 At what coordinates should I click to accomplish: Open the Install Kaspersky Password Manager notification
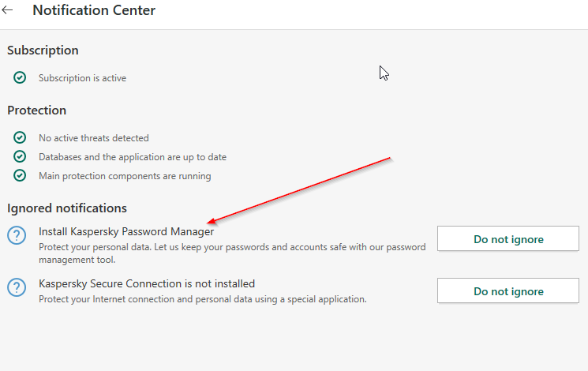point(126,231)
